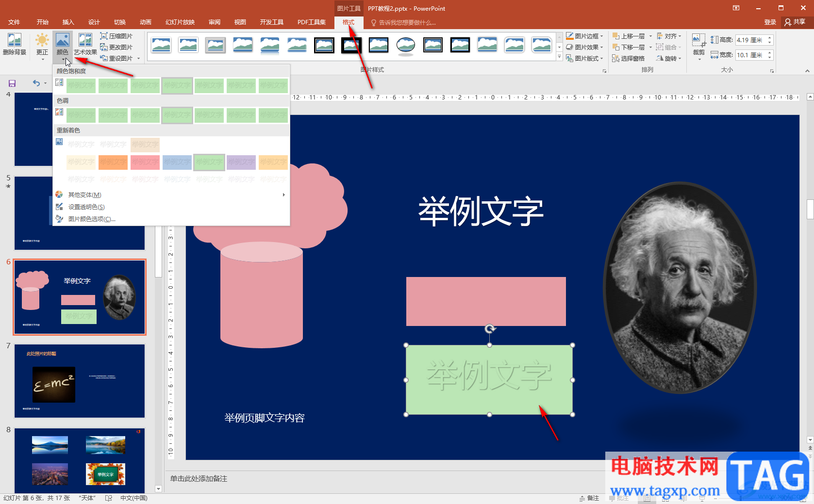Open slide 7 thumbnail with E=mc² image
Viewport: 814px width, 504px height.
[80, 381]
